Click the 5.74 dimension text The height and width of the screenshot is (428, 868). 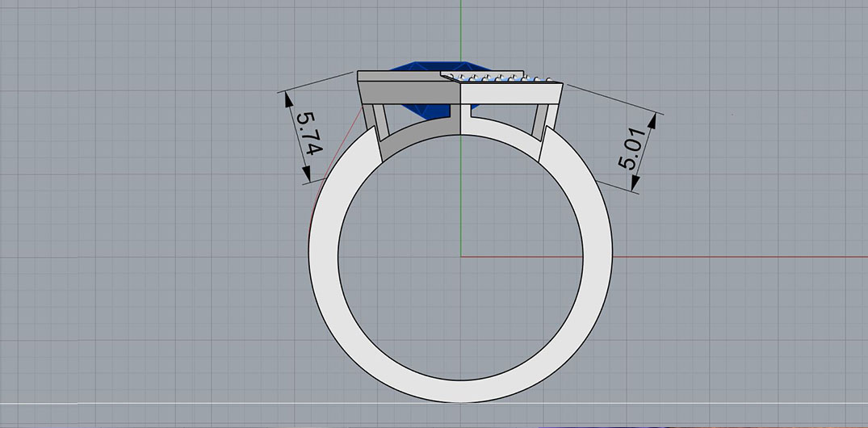click(x=309, y=134)
